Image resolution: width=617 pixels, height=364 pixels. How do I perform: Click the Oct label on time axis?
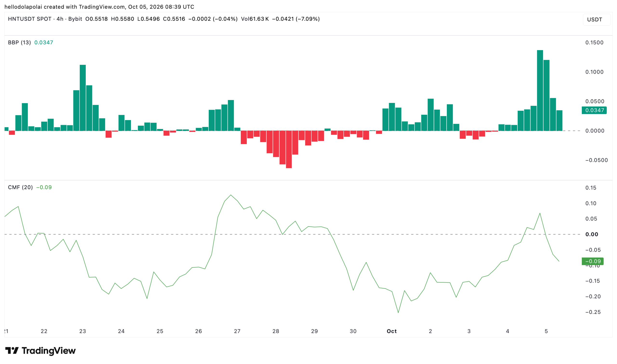point(392,331)
